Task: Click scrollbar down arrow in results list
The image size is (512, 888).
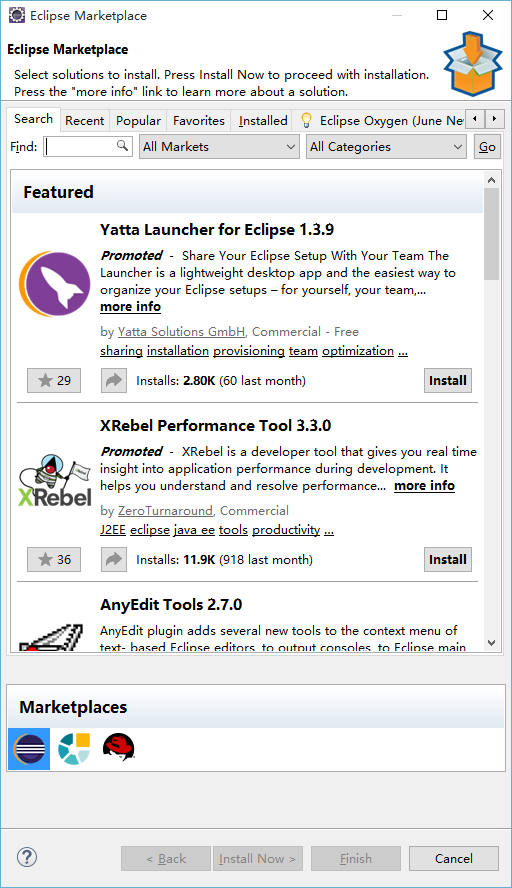Action: [491, 643]
